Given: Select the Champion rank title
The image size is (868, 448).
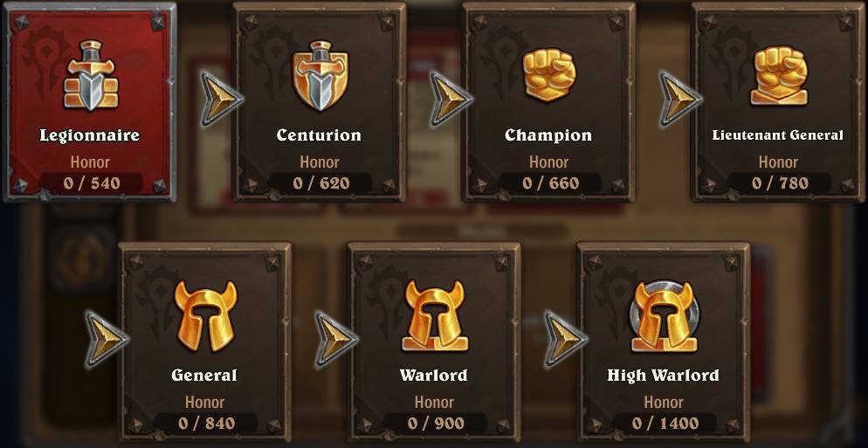Looking at the screenshot, I should [x=548, y=135].
